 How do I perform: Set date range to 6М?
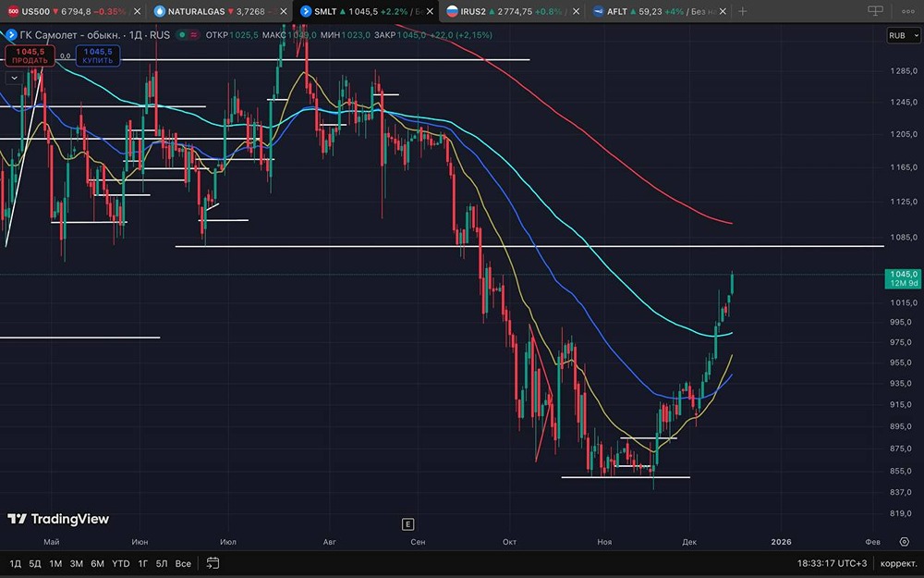click(x=97, y=563)
